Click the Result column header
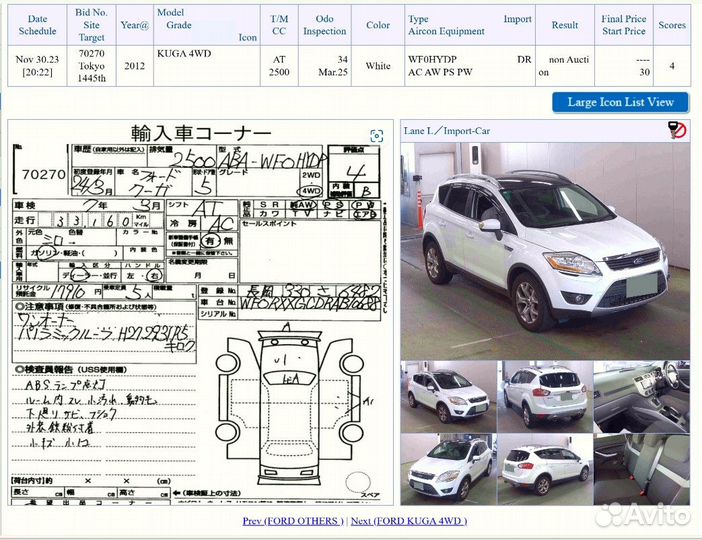 [x=565, y=25]
